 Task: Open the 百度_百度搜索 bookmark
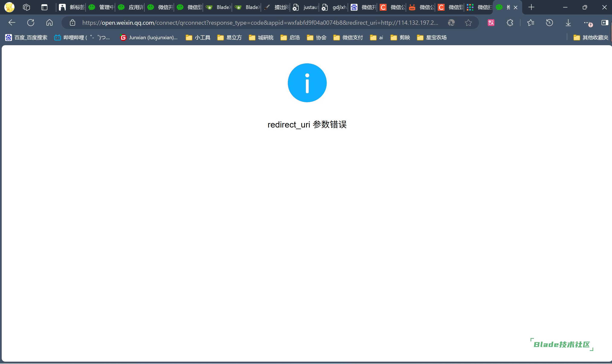tap(26, 38)
